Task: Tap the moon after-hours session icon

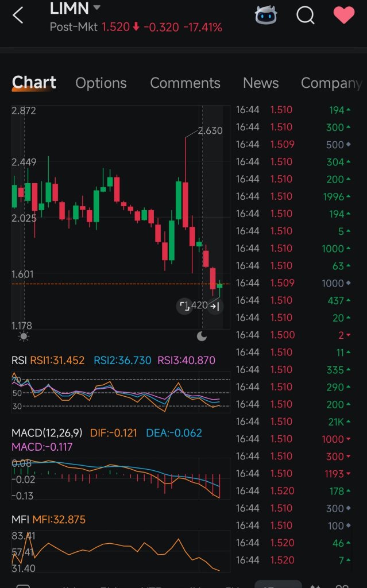Action: tap(202, 336)
